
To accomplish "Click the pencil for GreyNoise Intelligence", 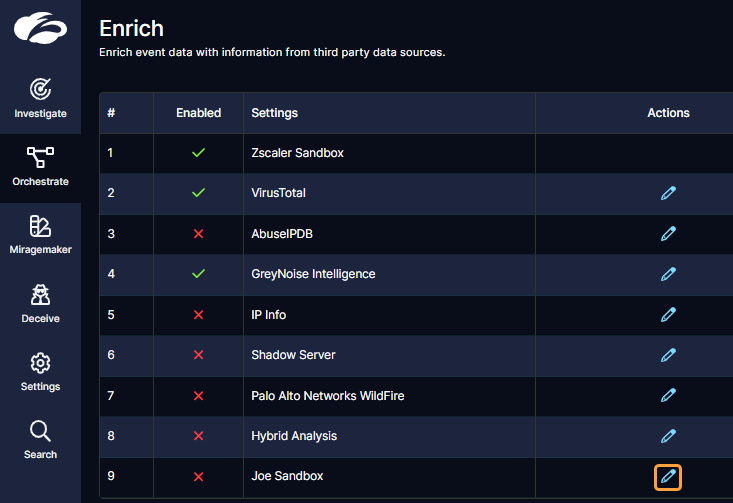I will point(668,274).
